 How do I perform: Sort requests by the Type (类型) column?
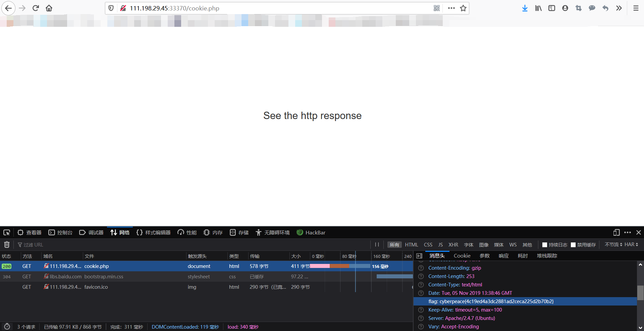(237, 256)
